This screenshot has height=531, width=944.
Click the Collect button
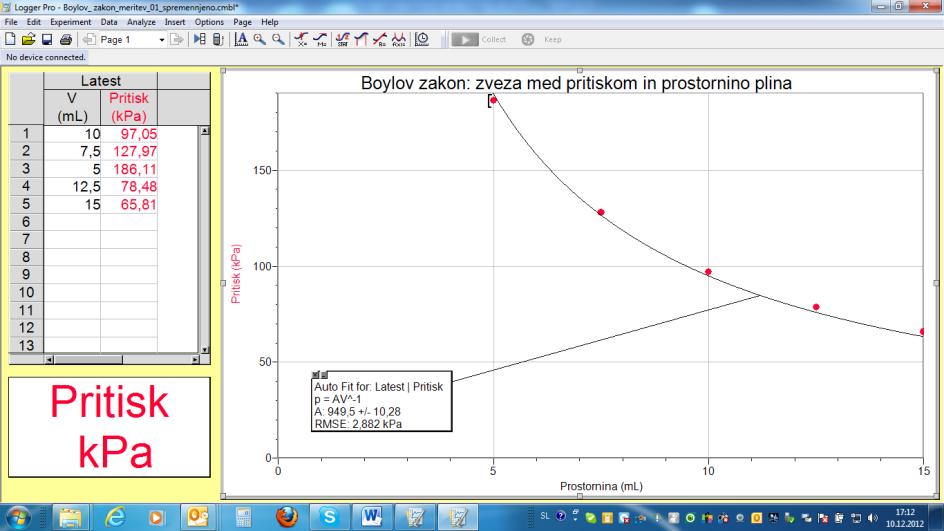(479, 39)
